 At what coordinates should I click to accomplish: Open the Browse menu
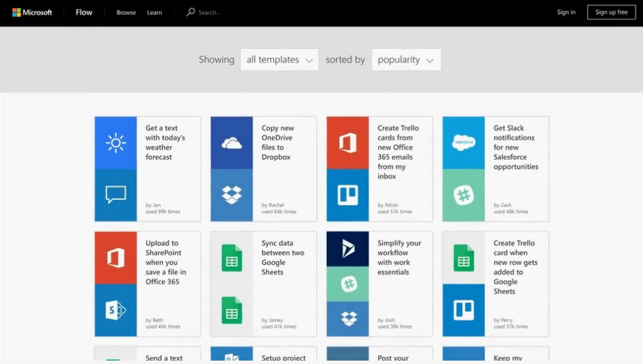pyautogui.click(x=126, y=12)
